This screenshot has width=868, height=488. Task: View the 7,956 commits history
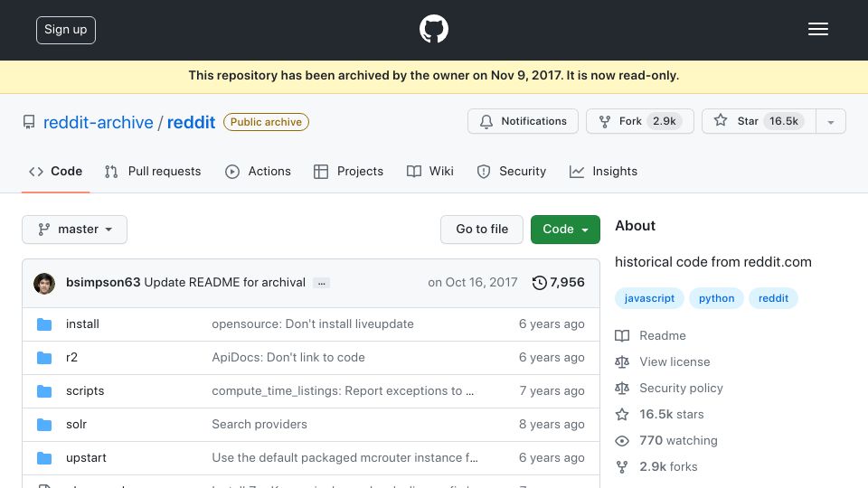click(558, 283)
